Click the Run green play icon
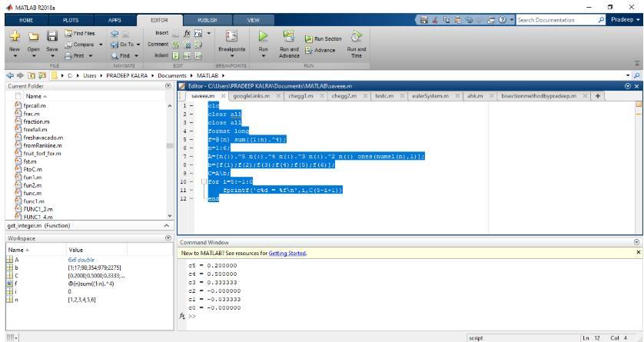The image size is (644, 342). tap(263, 37)
